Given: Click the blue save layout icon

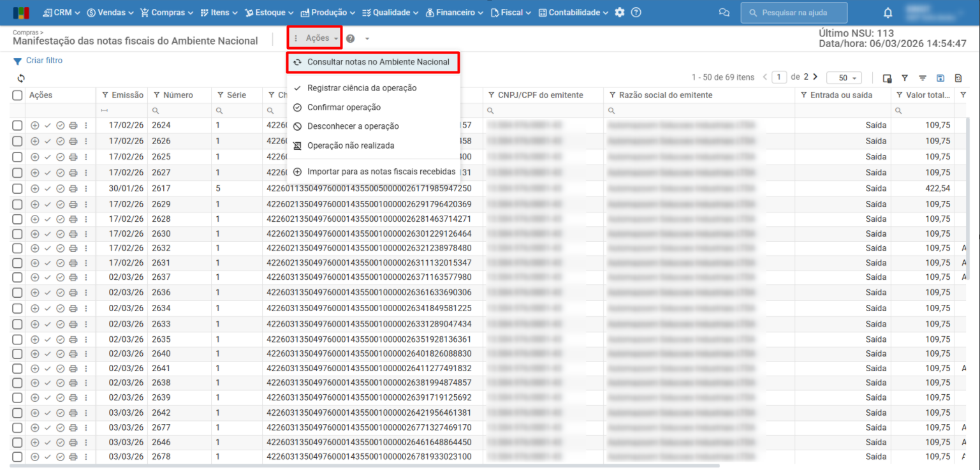Looking at the screenshot, I should point(940,78).
